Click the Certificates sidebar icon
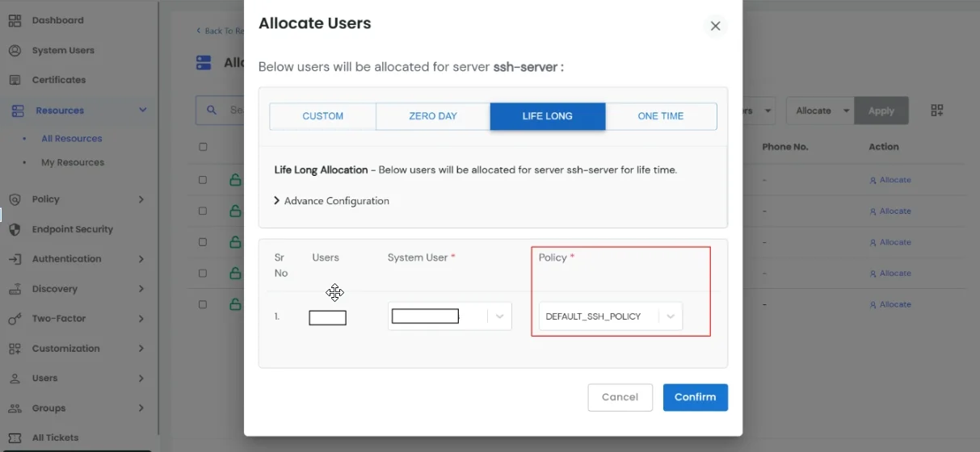This screenshot has width=980, height=452. point(15,80)
